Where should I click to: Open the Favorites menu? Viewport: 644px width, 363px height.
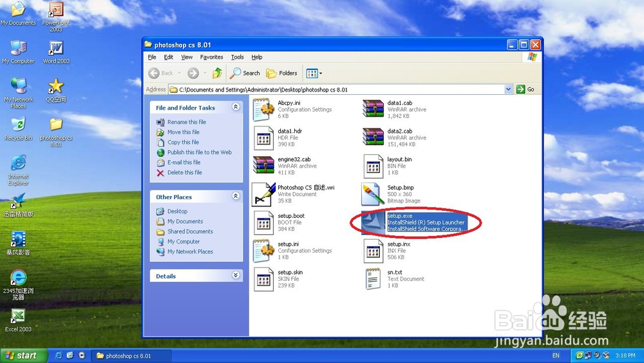tap(211, 57)
